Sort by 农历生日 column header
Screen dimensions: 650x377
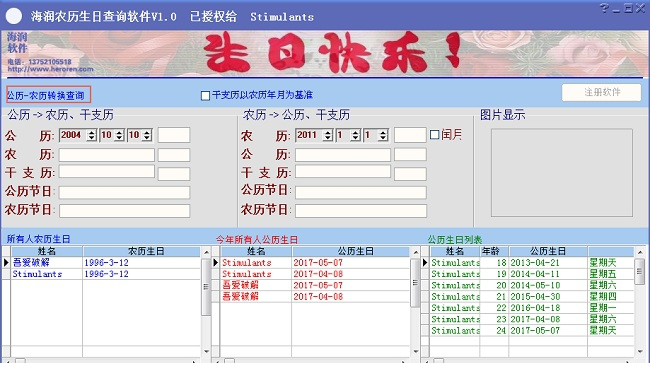pos(142,251)
